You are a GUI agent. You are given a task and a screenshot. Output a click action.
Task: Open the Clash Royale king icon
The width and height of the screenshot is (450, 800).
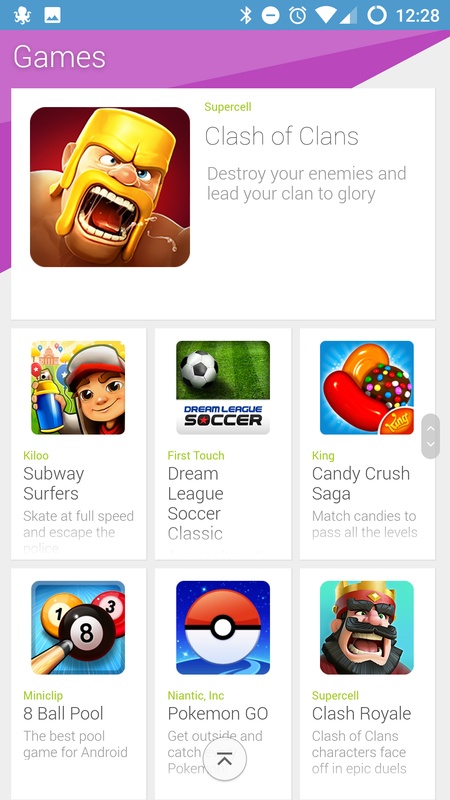tap(367, 628)
